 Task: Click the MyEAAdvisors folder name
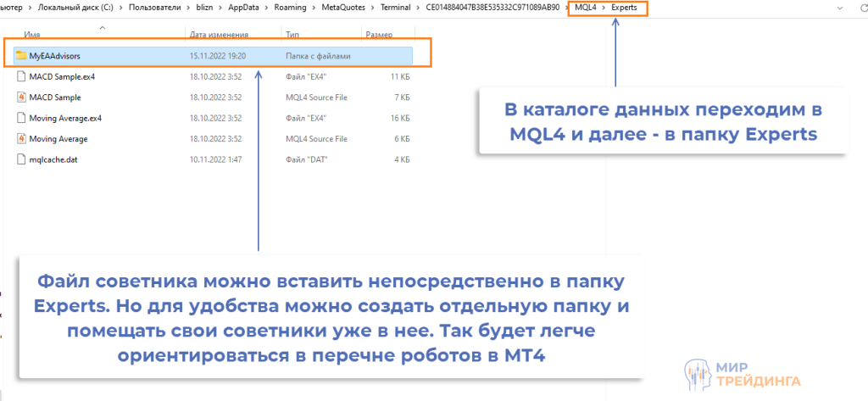55,56
